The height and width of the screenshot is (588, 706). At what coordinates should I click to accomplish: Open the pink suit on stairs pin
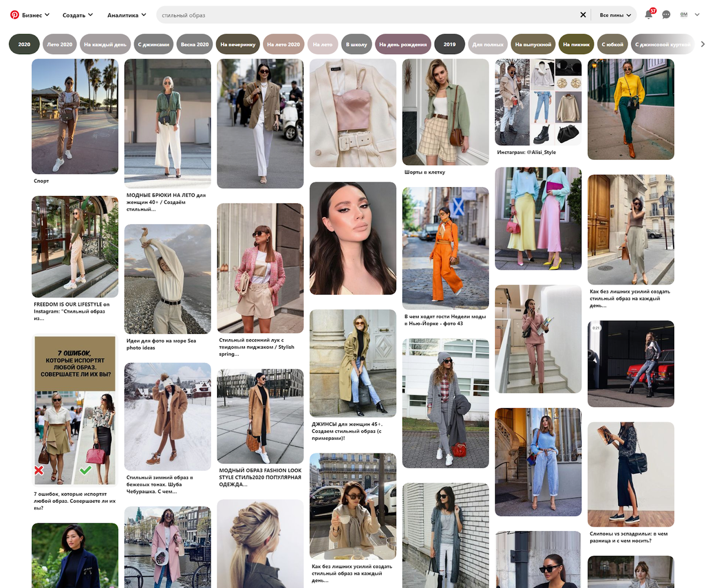(538, 339)
